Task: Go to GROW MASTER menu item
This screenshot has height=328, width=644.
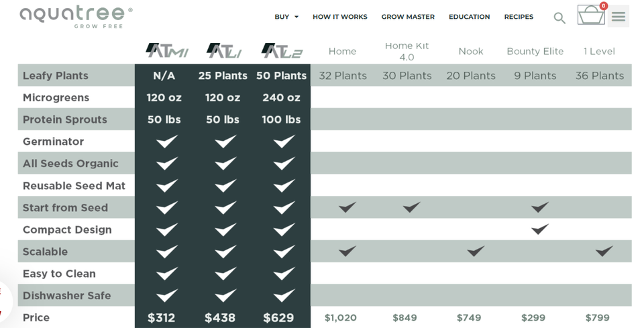Action: click(408, 17)
